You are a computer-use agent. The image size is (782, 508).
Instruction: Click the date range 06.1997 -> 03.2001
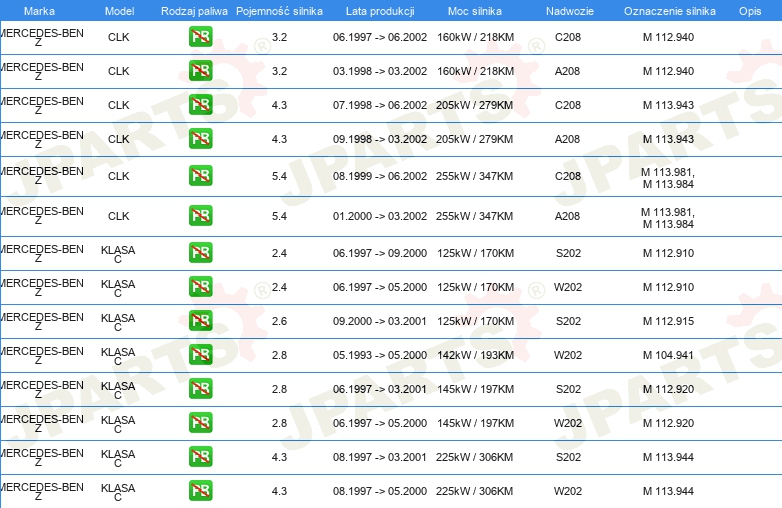pos(380,389)
